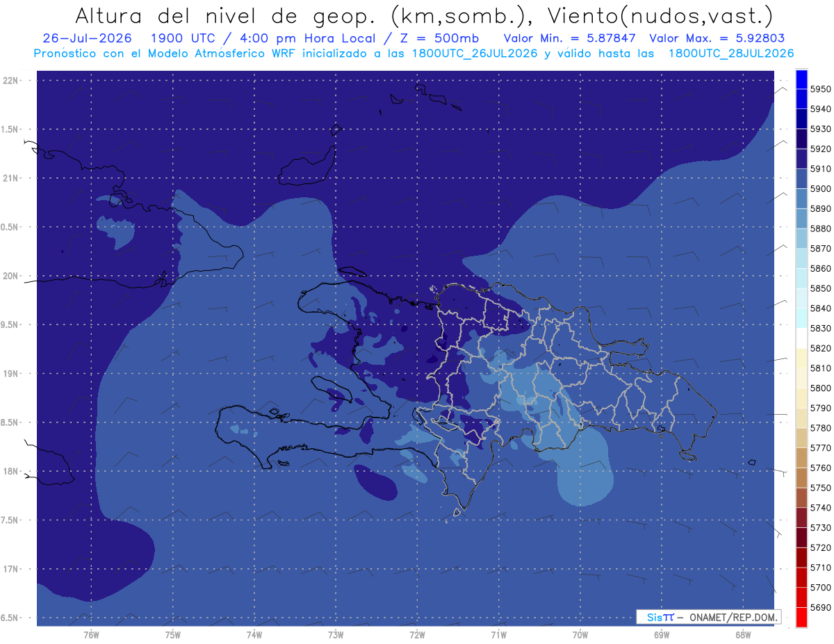Click the '22N' latitude axis label
Viewport: 834px width, 644px height.
pos(11,81)
